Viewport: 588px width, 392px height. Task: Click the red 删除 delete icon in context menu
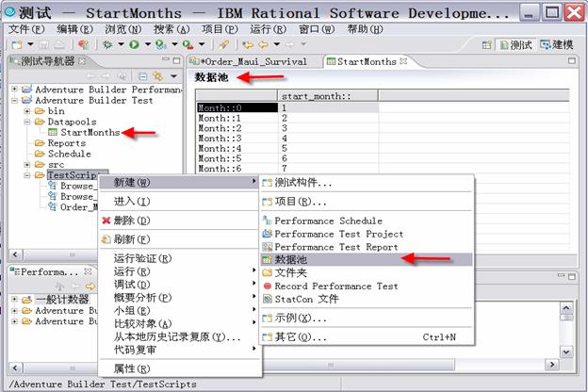point(106,220)
